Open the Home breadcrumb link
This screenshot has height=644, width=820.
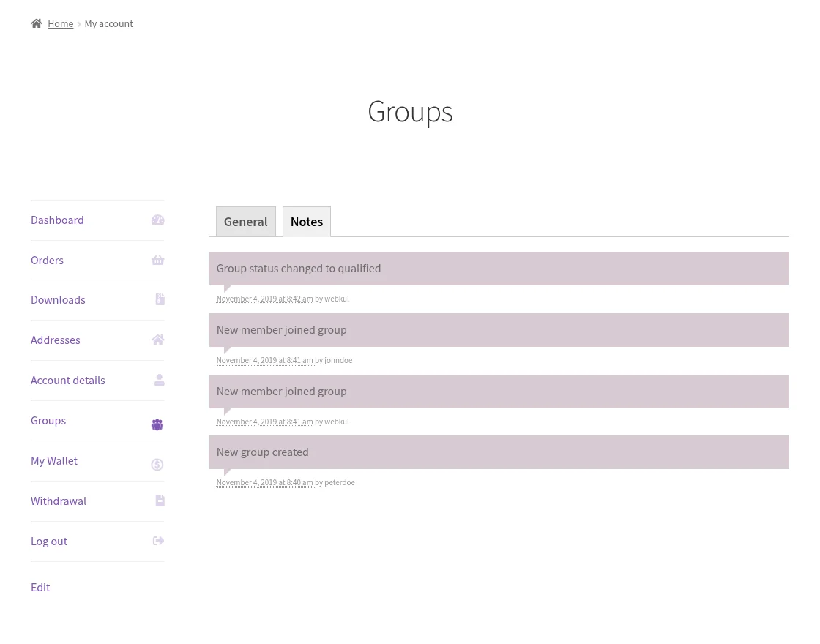[x=61, y=23]
